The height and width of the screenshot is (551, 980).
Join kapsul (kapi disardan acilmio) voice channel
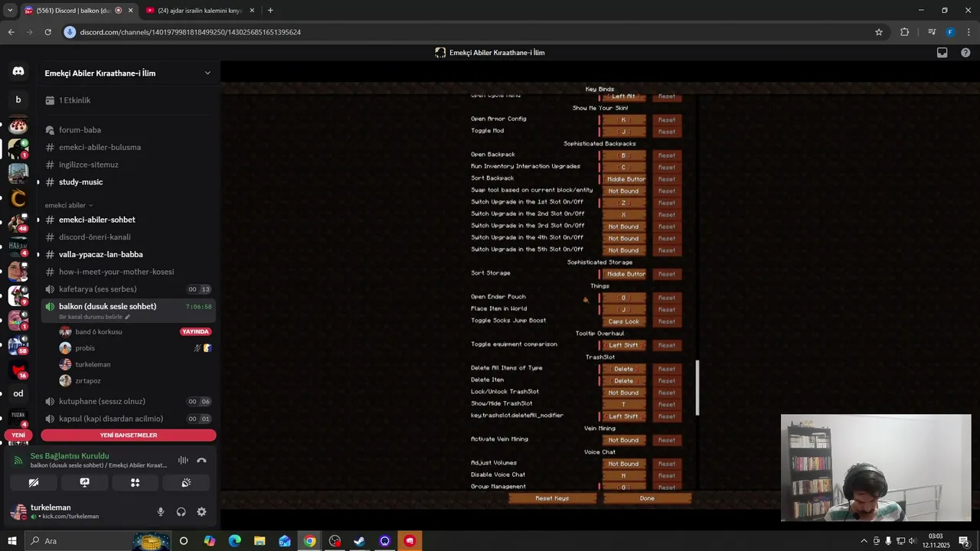128,419
